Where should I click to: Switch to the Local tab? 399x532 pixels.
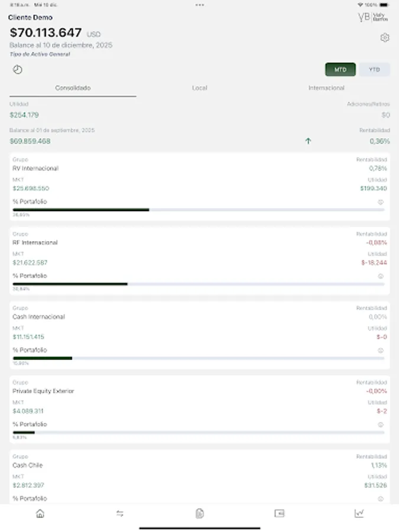pos(200,88)
